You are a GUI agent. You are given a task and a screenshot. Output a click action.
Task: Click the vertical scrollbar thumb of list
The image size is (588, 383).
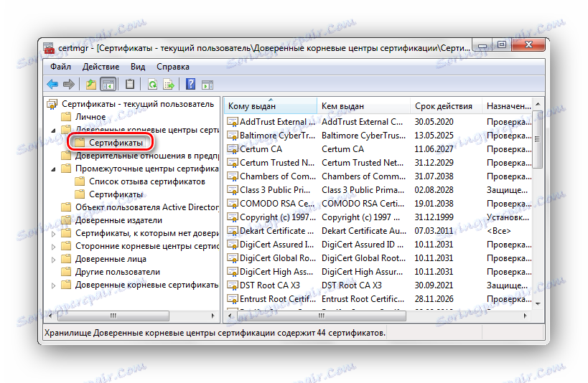[538, 139]
